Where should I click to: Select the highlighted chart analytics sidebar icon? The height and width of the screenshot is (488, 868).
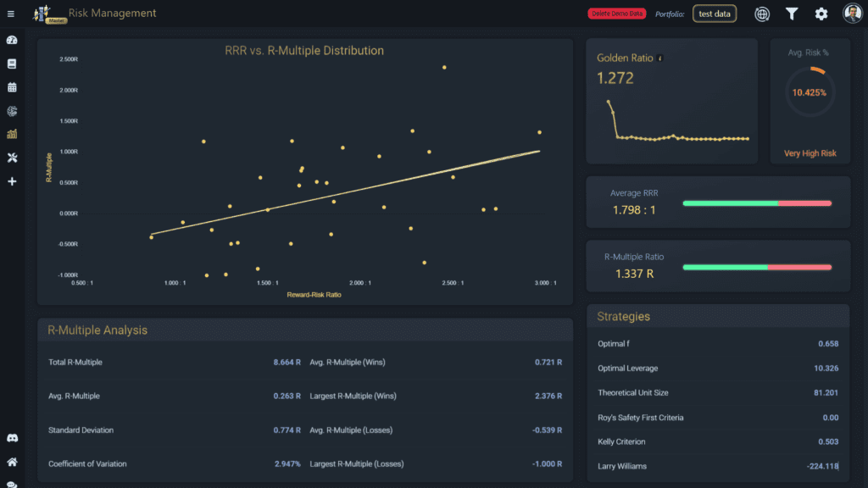coord(12,134)
